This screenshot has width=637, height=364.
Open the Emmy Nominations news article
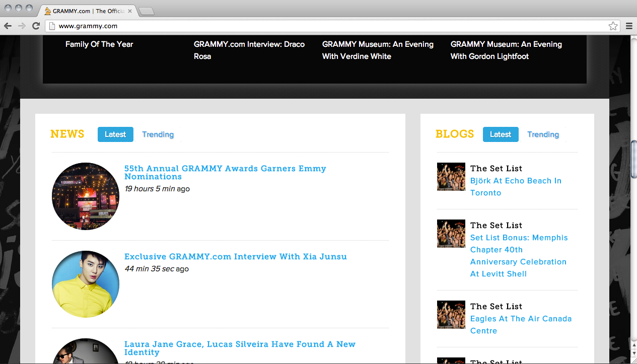(226, 172)
